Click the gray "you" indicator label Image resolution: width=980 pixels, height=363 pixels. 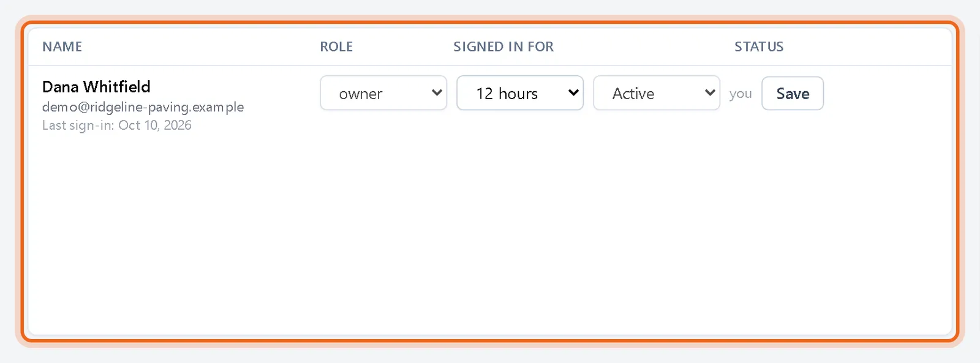pyautogui.click(x=741, y=94)
